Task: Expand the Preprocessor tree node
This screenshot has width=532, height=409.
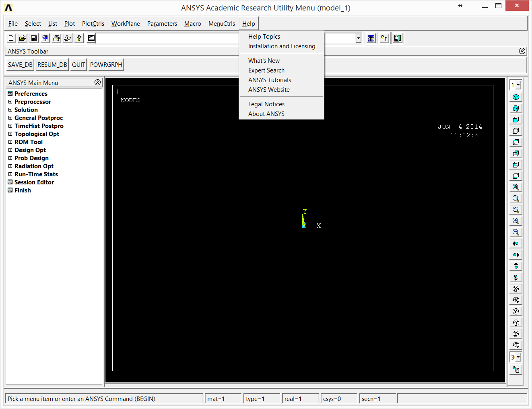Action: click(x=10, y=102)
